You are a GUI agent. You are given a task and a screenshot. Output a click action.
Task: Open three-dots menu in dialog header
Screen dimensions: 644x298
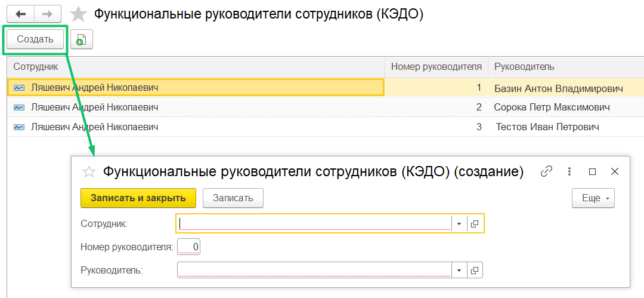point(569,171)
